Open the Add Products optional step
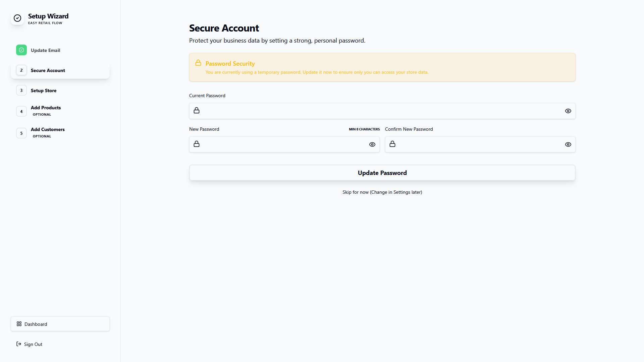The image size is (644, 362). (60, 111)
